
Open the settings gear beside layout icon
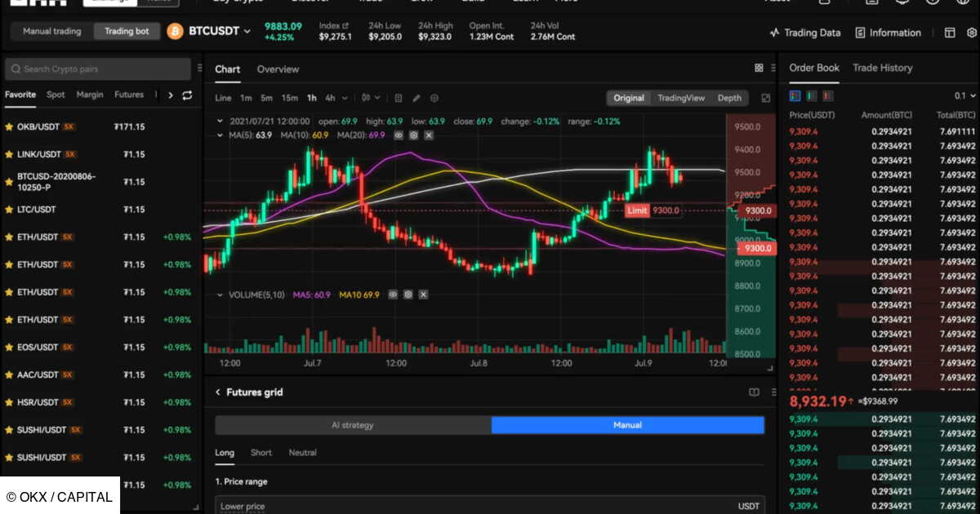(970, 33)
